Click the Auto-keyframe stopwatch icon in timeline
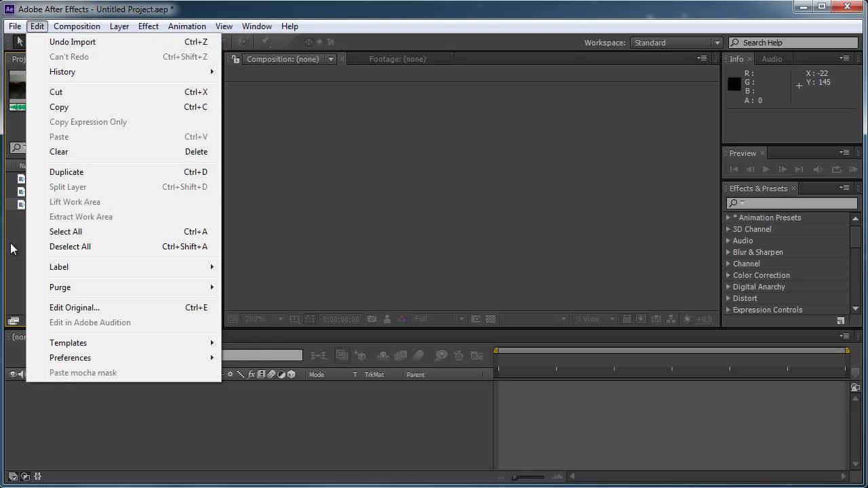This screenshot has width=868, height=488. coord(458,355)
